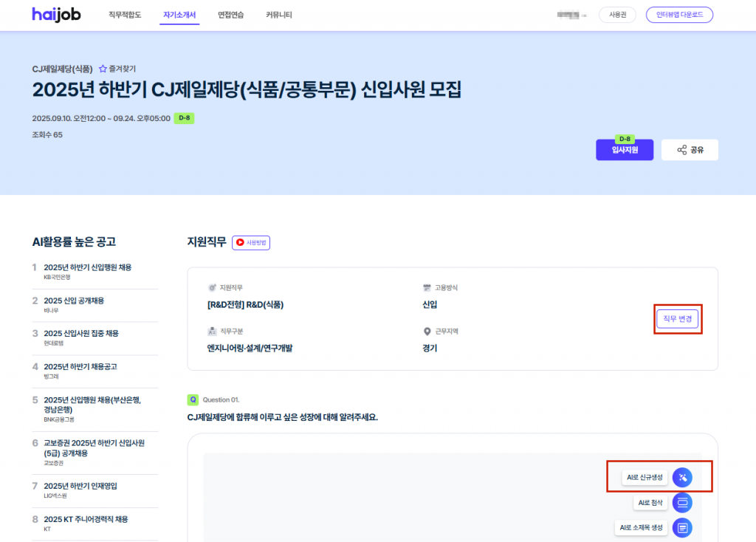
Task: Click the AI로 소제목 생성 label
Action: point(641,528)
